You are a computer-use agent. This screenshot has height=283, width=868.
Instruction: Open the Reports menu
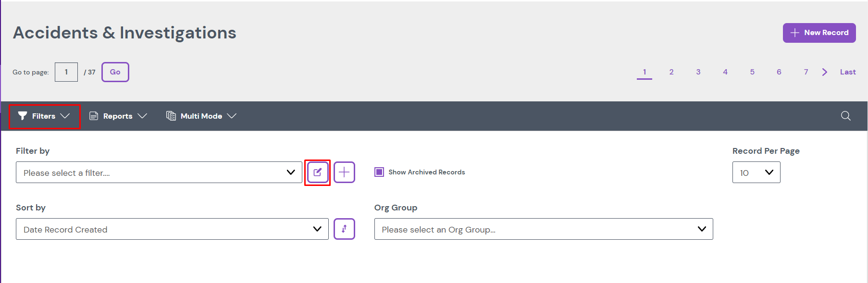(118, 116)
